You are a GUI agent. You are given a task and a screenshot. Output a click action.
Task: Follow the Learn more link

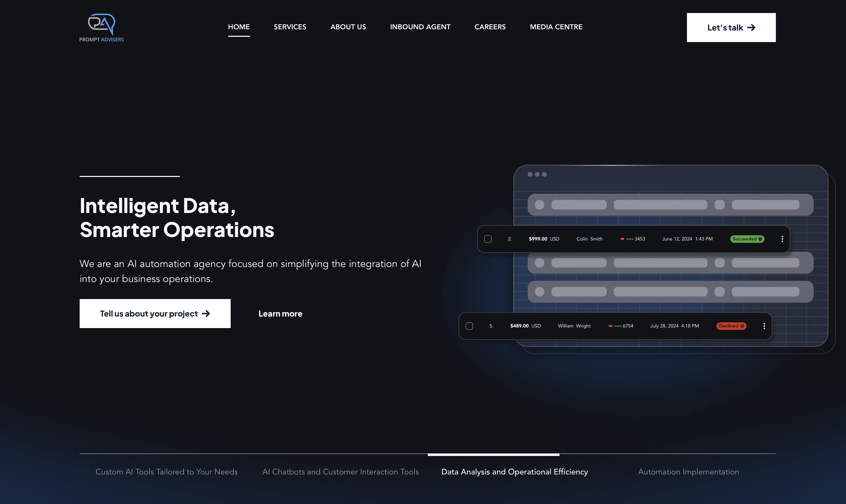click(x=280, y=314)
